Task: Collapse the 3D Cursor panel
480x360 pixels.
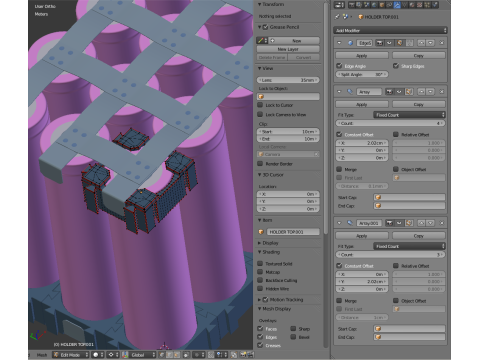Action: (259, 175)
